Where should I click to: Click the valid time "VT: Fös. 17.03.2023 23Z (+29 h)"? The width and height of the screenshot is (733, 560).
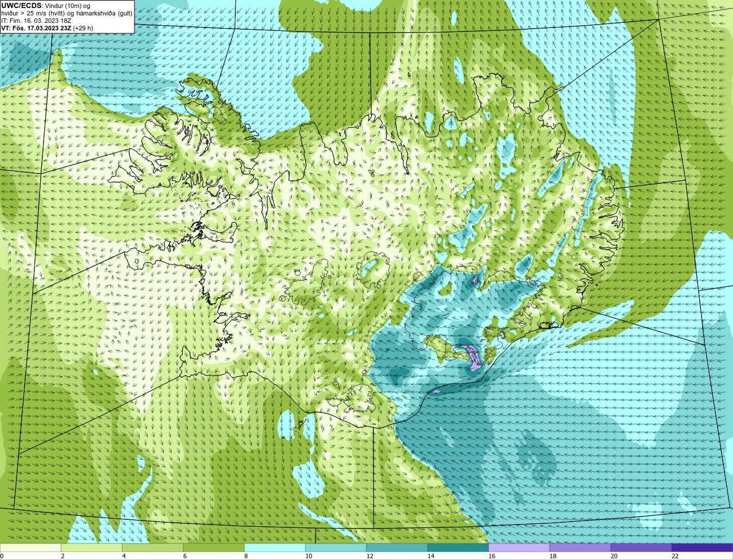coord(47,27)
